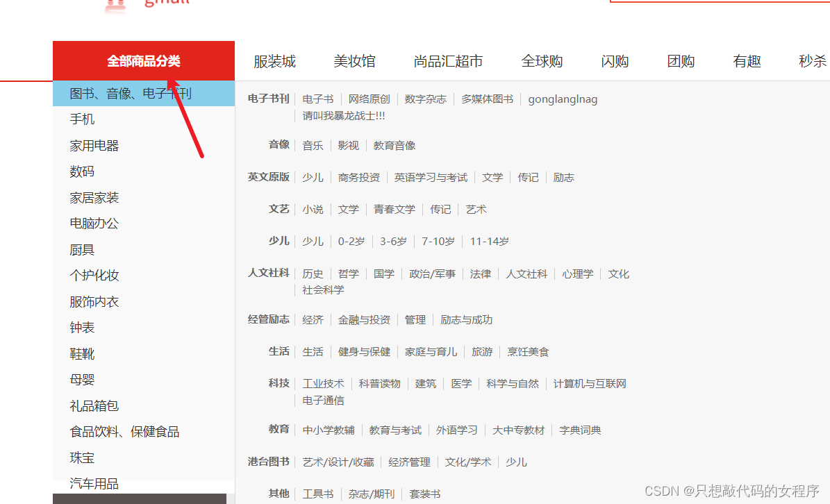The image size is (830, 504).
Task: Go to the 服装城 tab
Action: (274, 61)
